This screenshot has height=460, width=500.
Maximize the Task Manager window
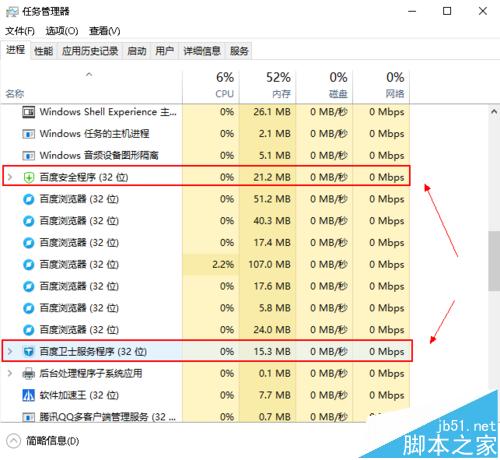pos(447,11)
